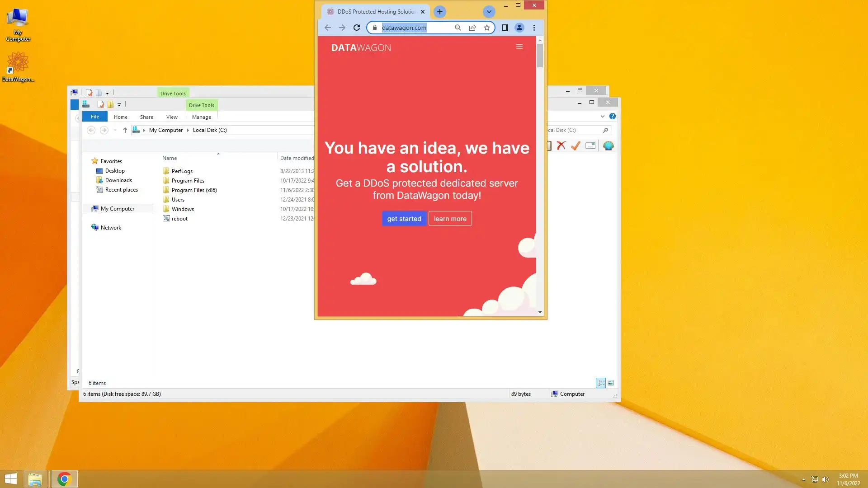Viewport: 868px width, 488px height.
Task: Click the 'learn more' button
Action: (x=450, y=219)
